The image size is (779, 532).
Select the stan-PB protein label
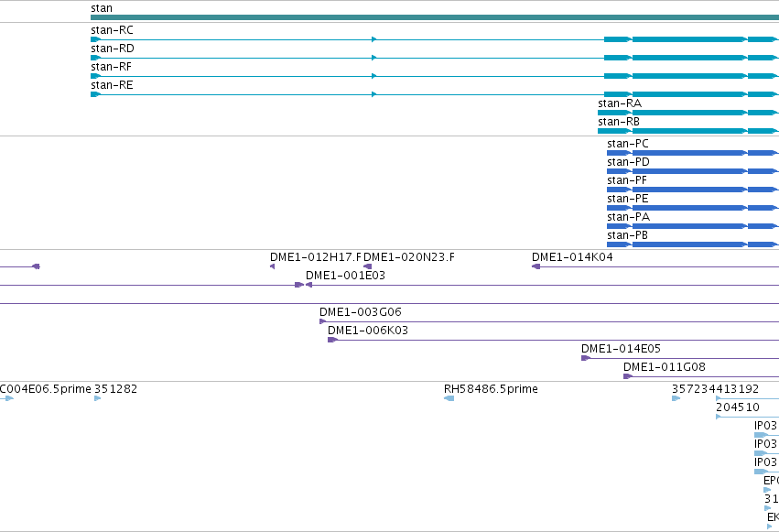(x=627, y=235)
